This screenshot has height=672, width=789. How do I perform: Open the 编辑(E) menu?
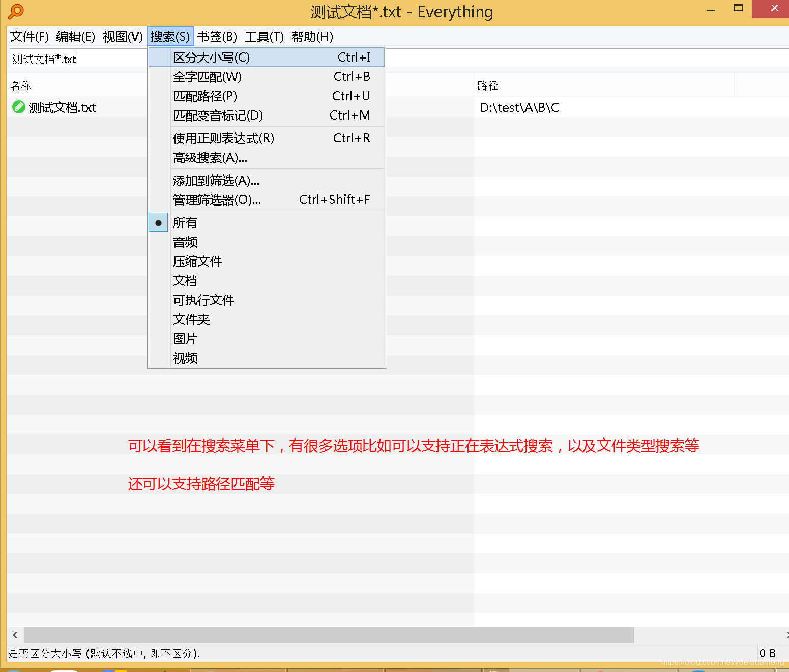76,37
